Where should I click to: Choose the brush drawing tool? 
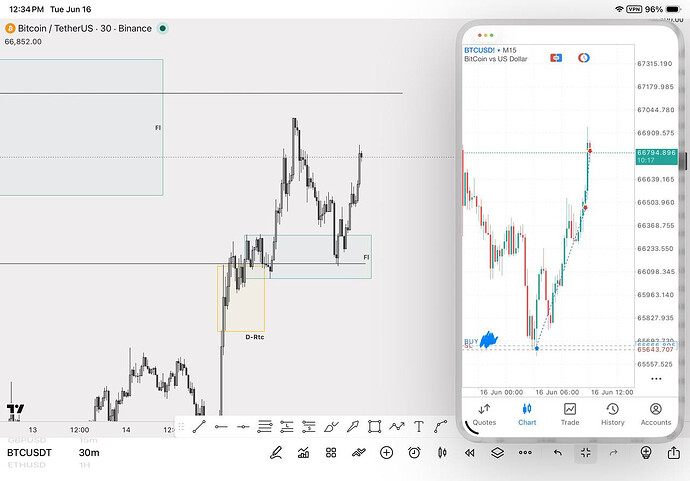point(331,426)
